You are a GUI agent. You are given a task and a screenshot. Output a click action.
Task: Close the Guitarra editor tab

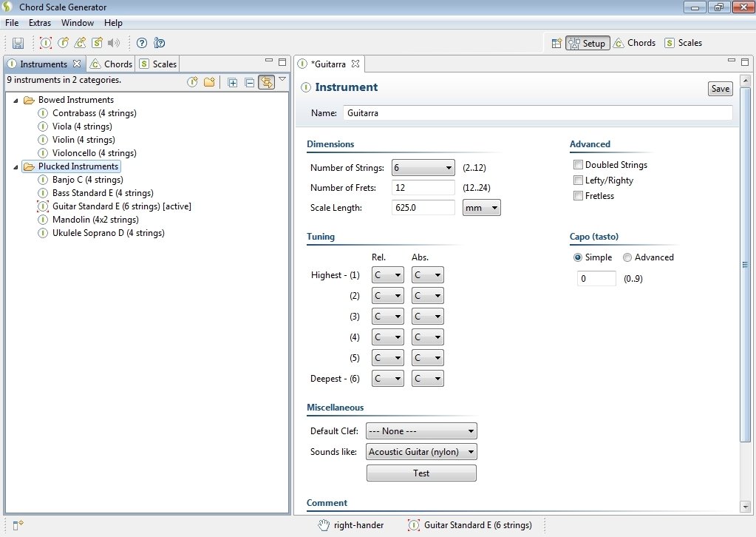tap(355, 64)
